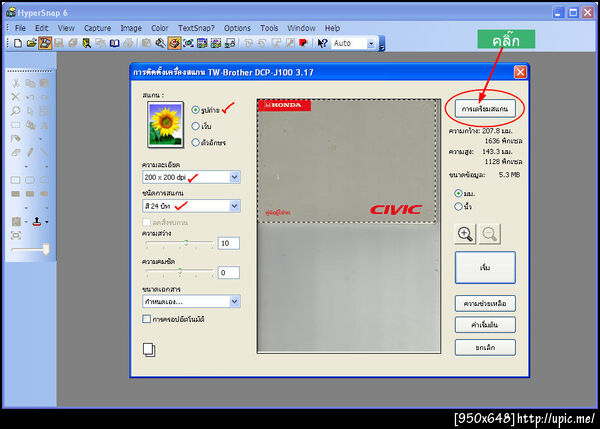Click the New document icon in toolbar
The width and height of the screenshot is (600, 429).
coord(18,43)
